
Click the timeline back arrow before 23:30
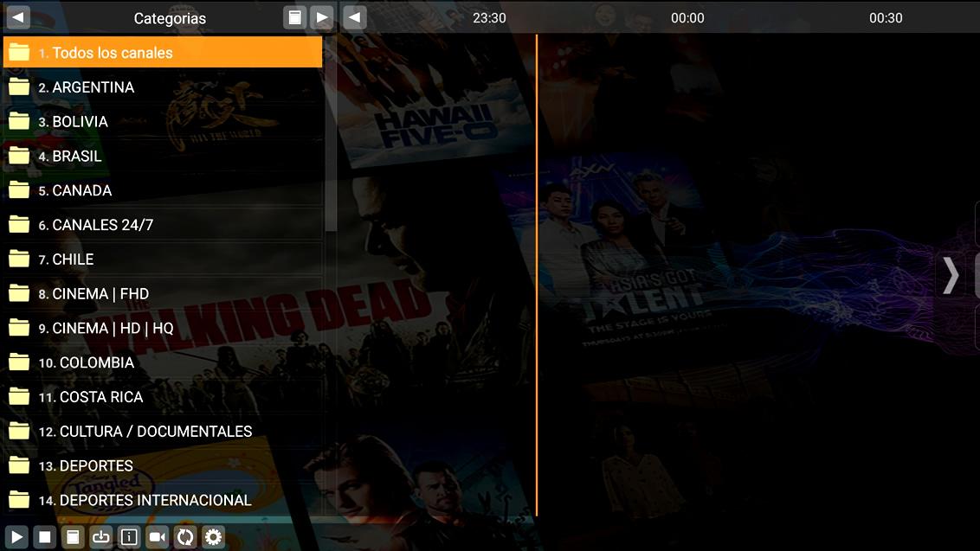[354, 17]
